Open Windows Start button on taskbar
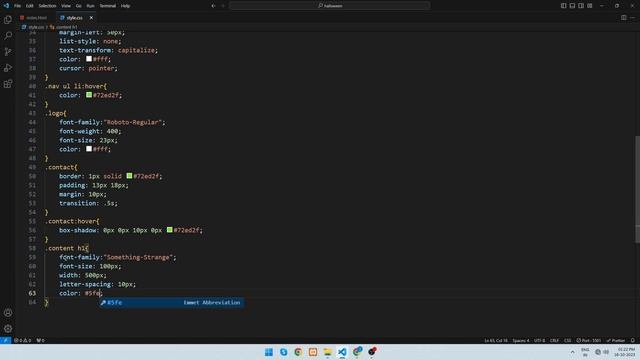Screen dimensions: 640x360 click(x=269, y=352)
